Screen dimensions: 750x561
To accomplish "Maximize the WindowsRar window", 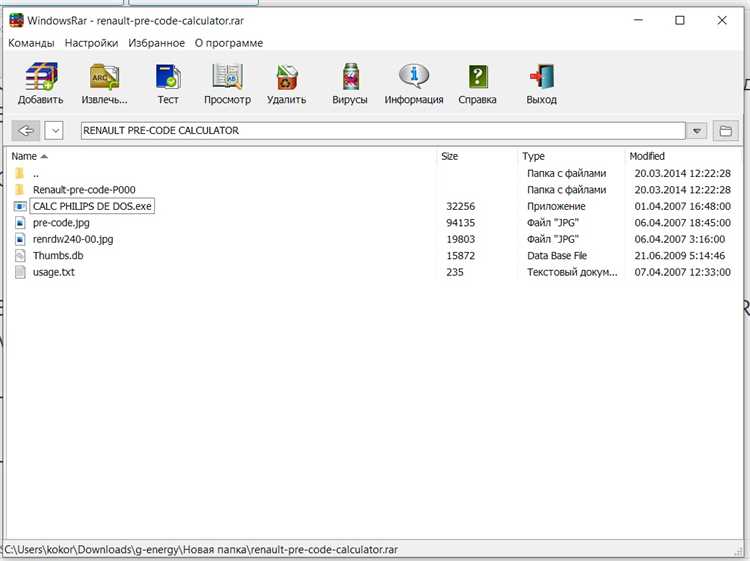I will (680, 20).
